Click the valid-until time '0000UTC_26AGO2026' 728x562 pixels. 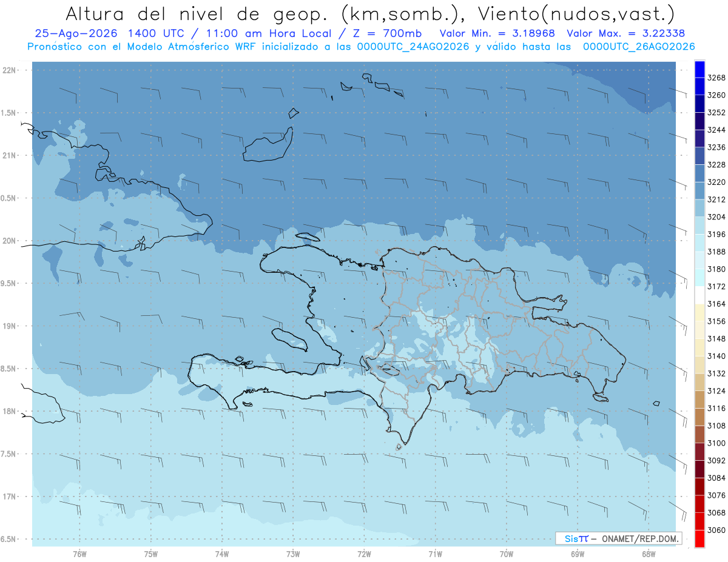coord(639,47)
